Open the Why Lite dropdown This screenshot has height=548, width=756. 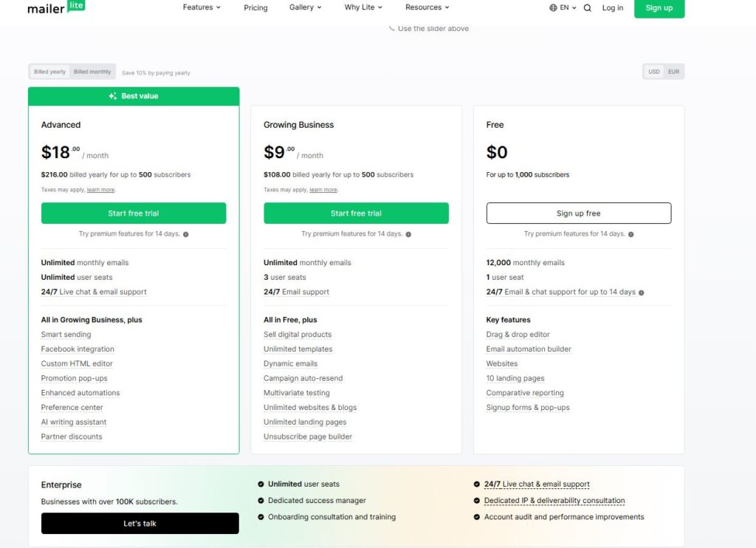pyautogui.click(x=363, y=7)
